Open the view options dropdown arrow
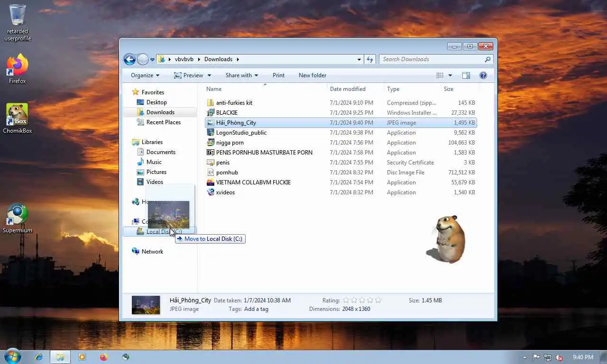 tap(450, 75)
